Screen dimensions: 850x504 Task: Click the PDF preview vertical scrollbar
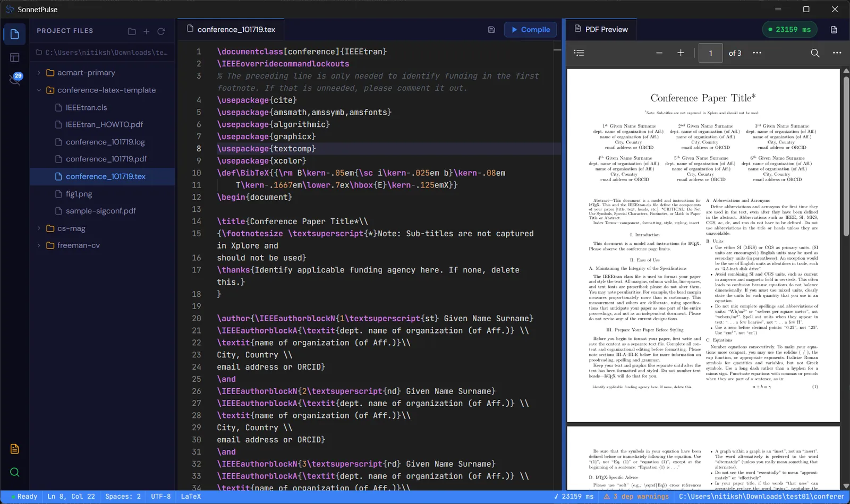pos(846,157)
